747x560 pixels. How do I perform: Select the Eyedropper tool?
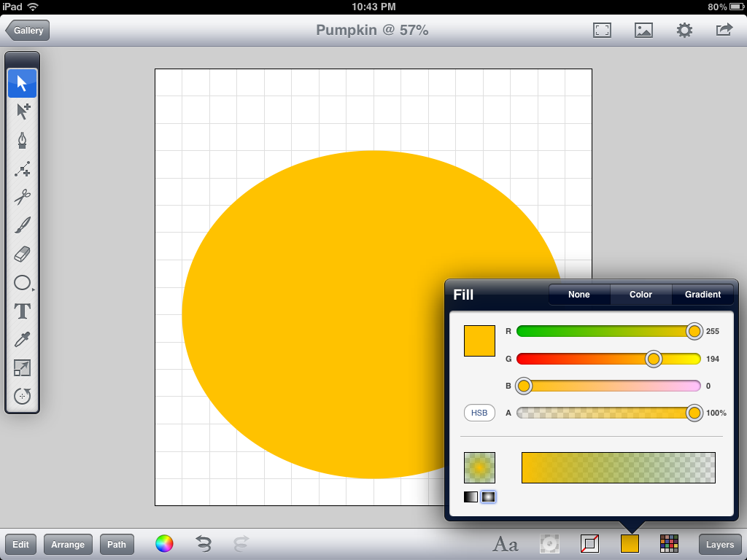[22, 339]
